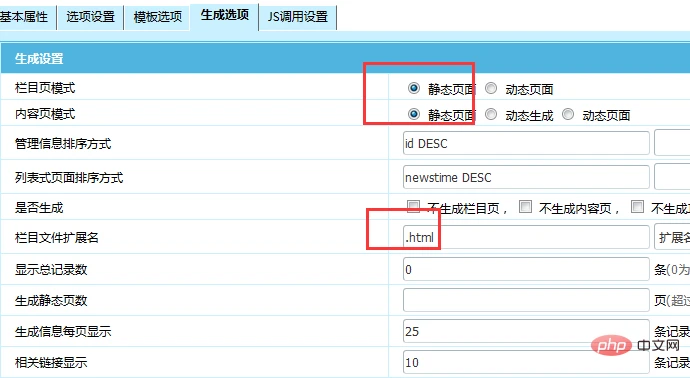Click the 相关链接显示 field showing 10
This screenshot has width=690, height=378.
tap(526, 362)
